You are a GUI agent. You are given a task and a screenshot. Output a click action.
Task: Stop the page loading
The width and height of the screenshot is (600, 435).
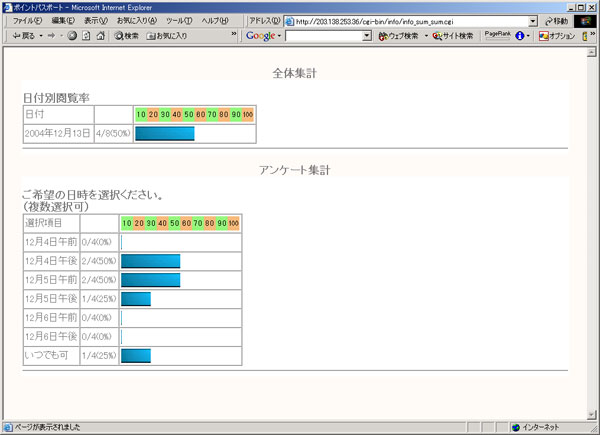click(x=72, y=36)
